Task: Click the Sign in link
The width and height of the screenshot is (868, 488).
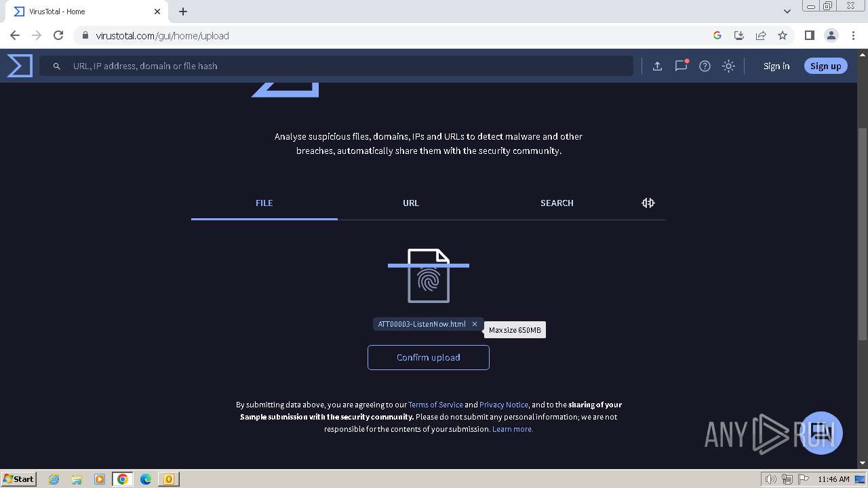Action: (776, 66)
